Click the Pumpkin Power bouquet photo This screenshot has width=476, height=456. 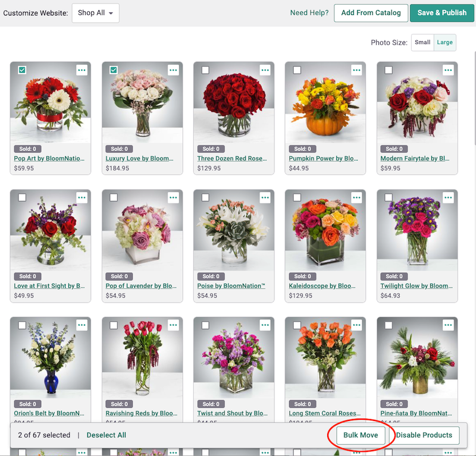pos(325,102)
